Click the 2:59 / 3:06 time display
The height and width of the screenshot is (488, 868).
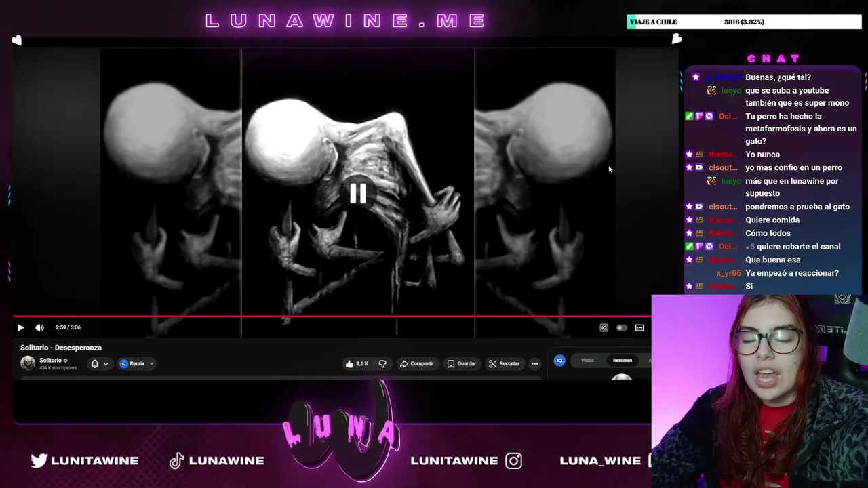click(68, 327)
